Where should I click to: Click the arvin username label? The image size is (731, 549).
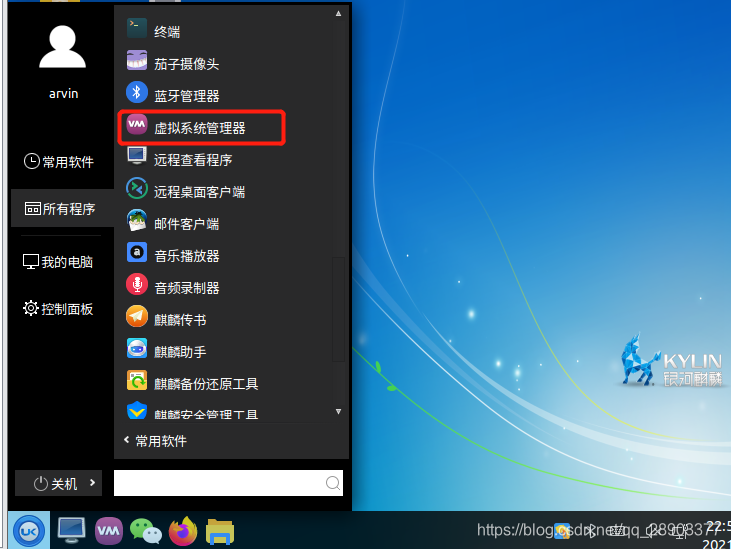coord(63,94)
